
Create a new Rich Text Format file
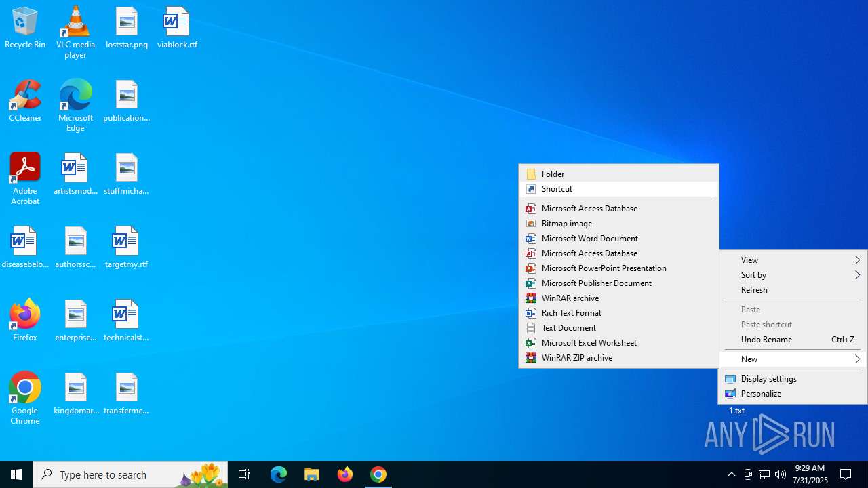tap(618, 313)
